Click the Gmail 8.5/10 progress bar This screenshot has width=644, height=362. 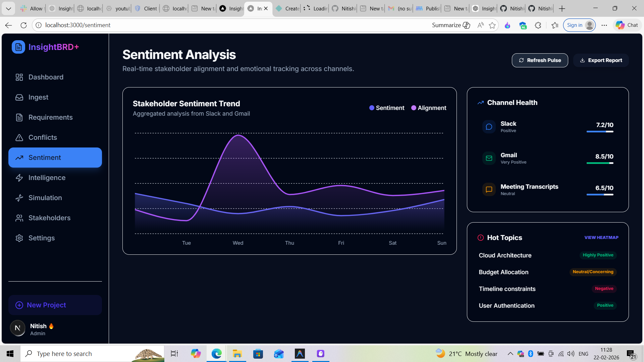[x=600, y=163]
